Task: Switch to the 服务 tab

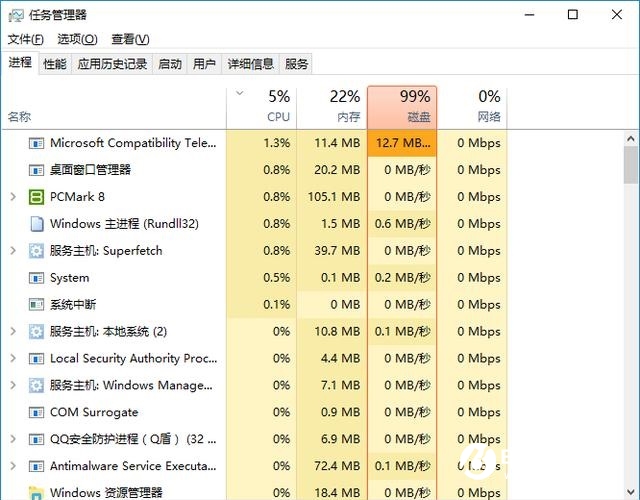Action: 296,64
